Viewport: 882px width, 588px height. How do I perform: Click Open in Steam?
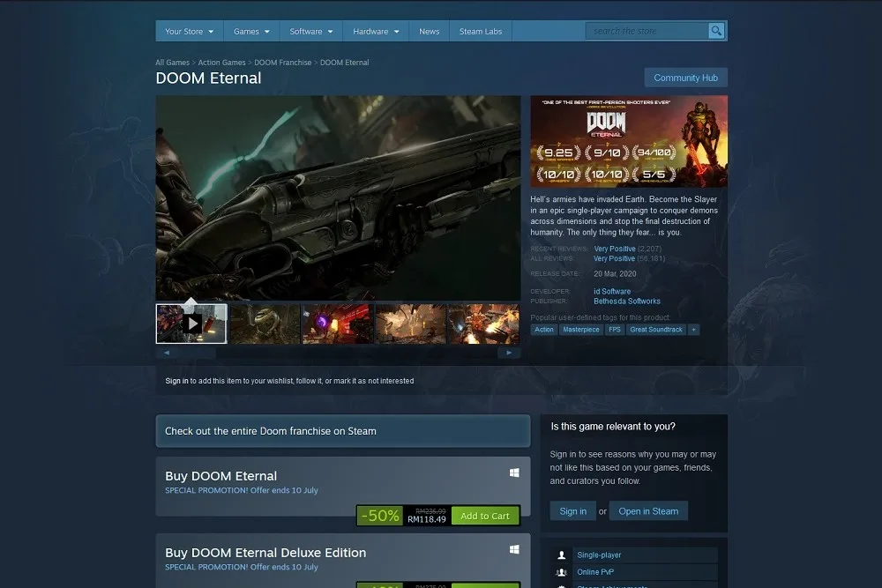648,511
